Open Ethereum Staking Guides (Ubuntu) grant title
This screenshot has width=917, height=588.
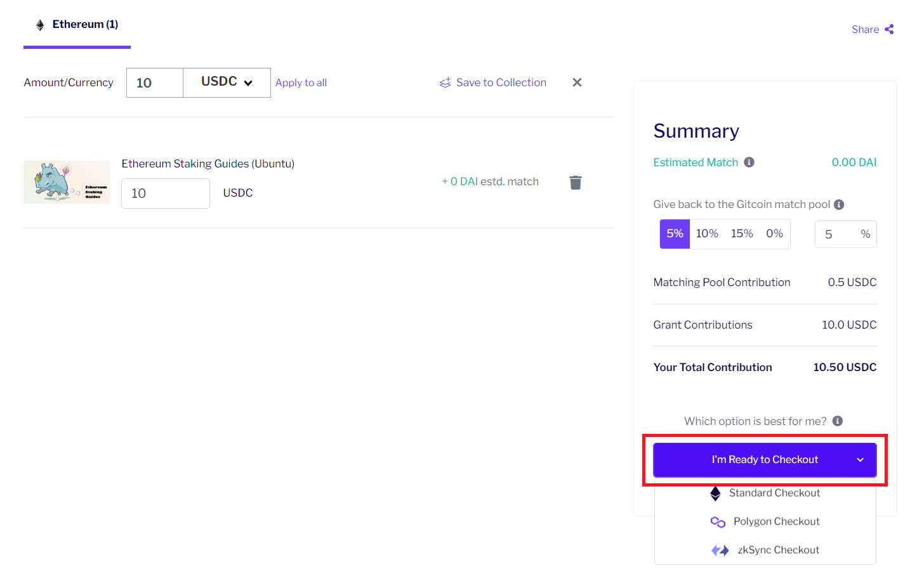tap(208, 164)
